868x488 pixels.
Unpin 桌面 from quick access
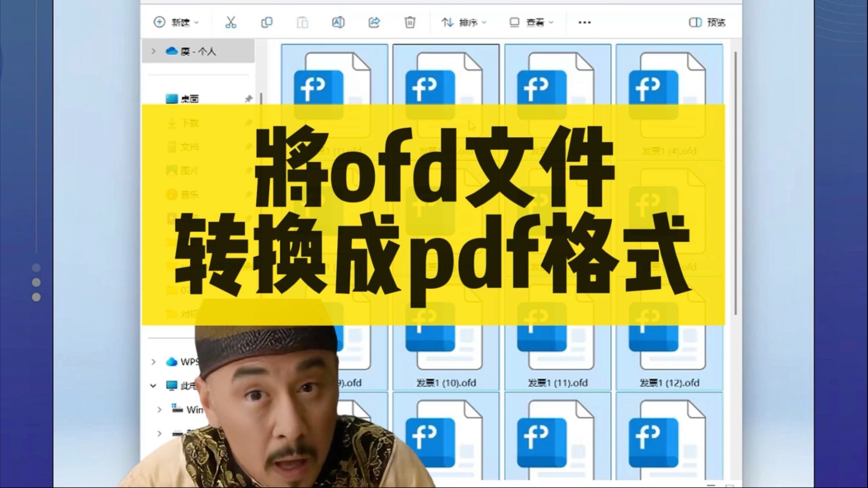[248, 99]
